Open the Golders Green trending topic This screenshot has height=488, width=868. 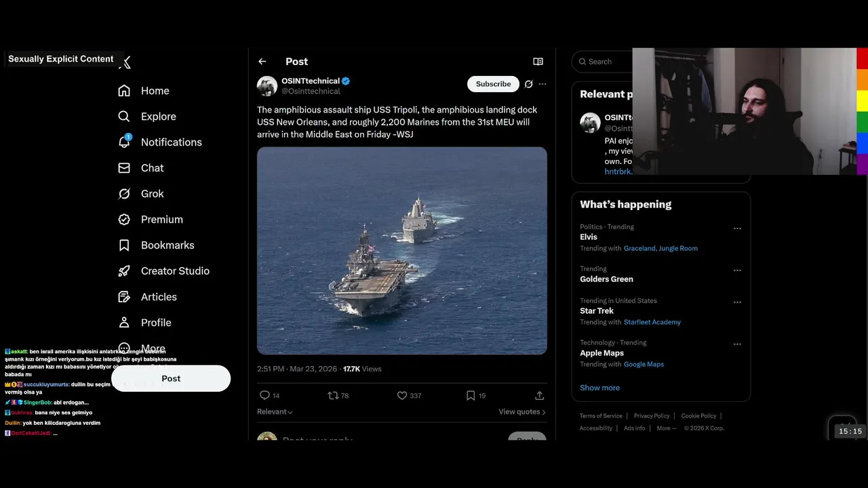[606, 279]
